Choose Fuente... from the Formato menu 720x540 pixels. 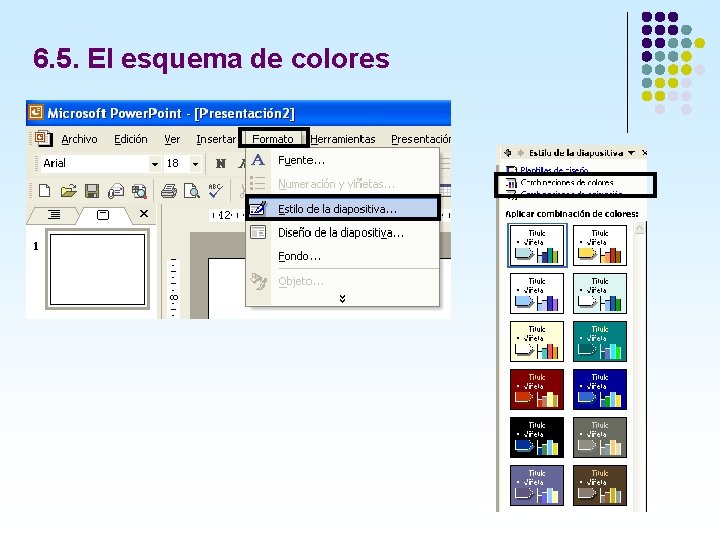(343, 160)
